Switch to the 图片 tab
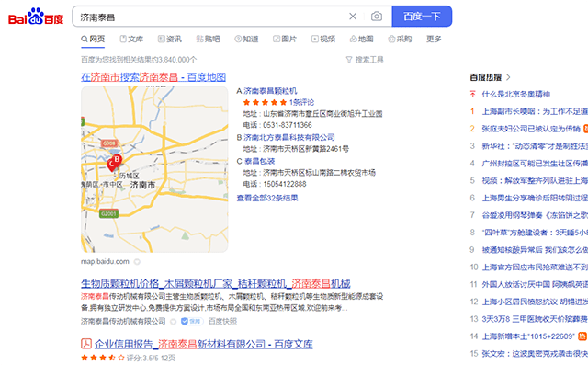Viewport: 588px width, 365px height. [285, 39]
